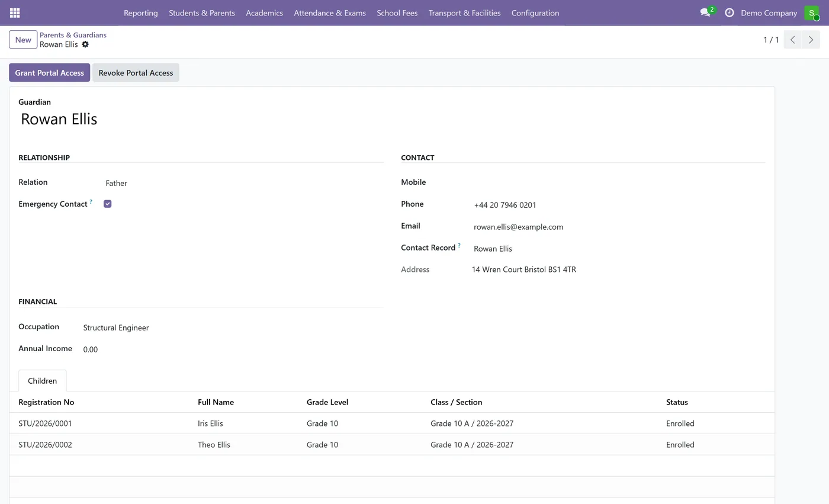Open the conversations chat icon
This screenshot has height=504, width=829.
[705, 12]
